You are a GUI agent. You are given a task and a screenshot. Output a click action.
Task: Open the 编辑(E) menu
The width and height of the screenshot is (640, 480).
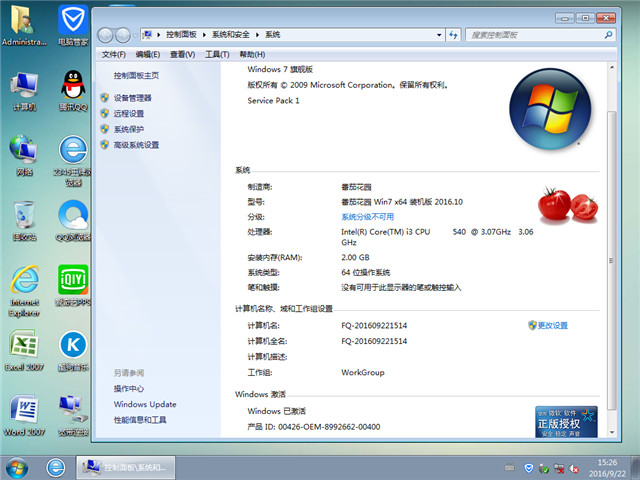tap(147, 54)
